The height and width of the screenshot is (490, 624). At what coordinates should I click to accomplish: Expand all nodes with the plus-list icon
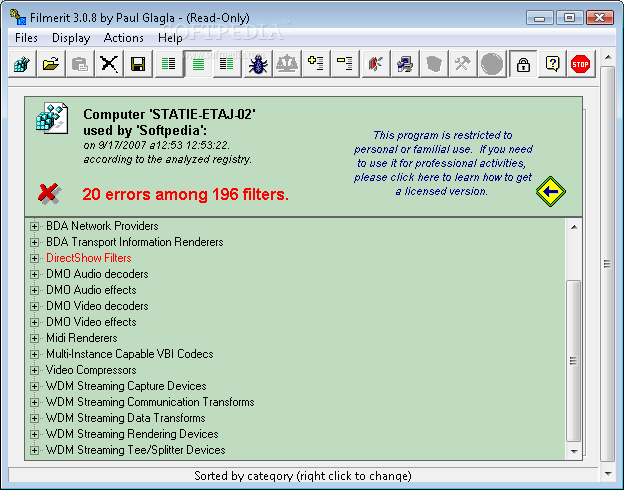pos(316,64)
